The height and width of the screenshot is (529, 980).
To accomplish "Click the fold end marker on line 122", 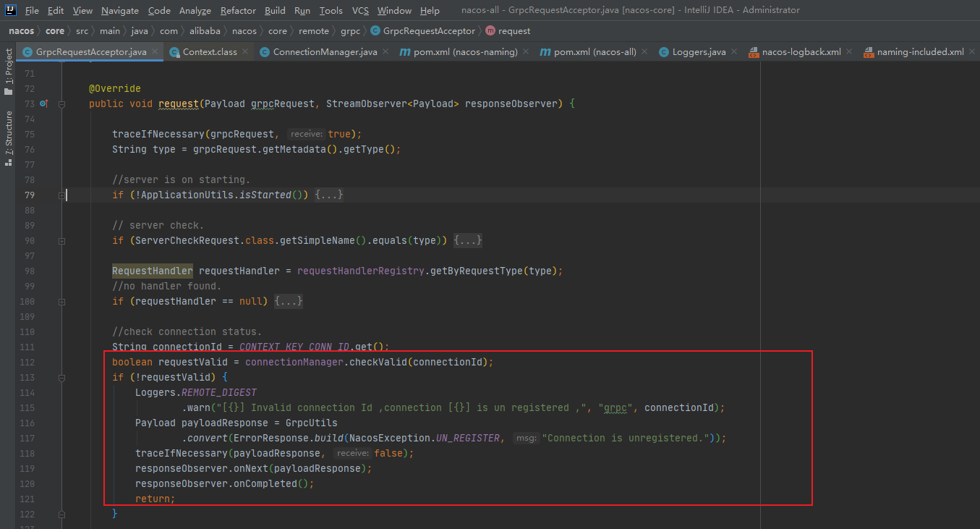I will 62,514.
